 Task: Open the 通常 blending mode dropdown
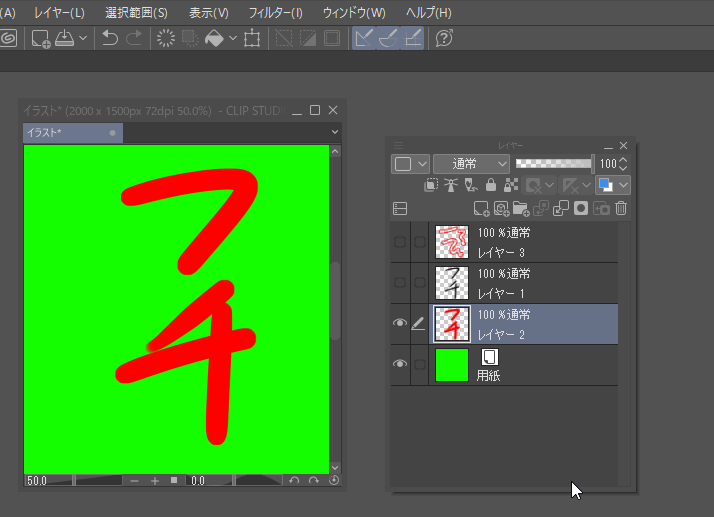tap(471, 164)
